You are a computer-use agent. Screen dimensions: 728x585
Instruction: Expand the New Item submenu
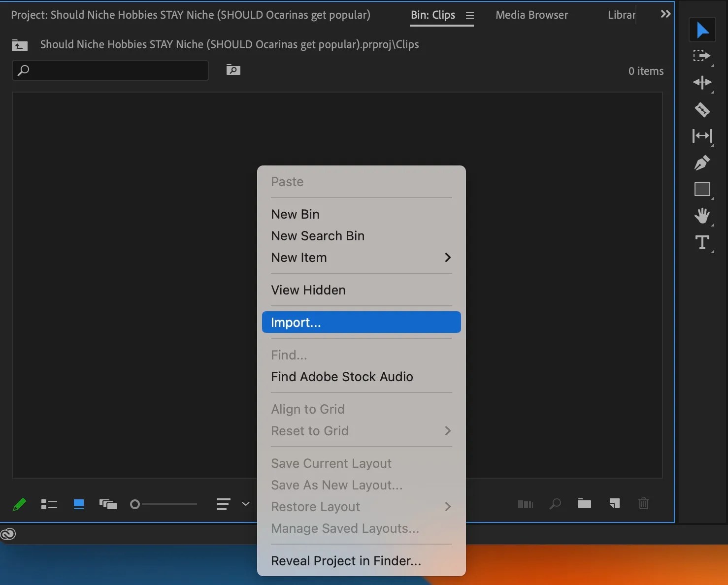(446, 258)
